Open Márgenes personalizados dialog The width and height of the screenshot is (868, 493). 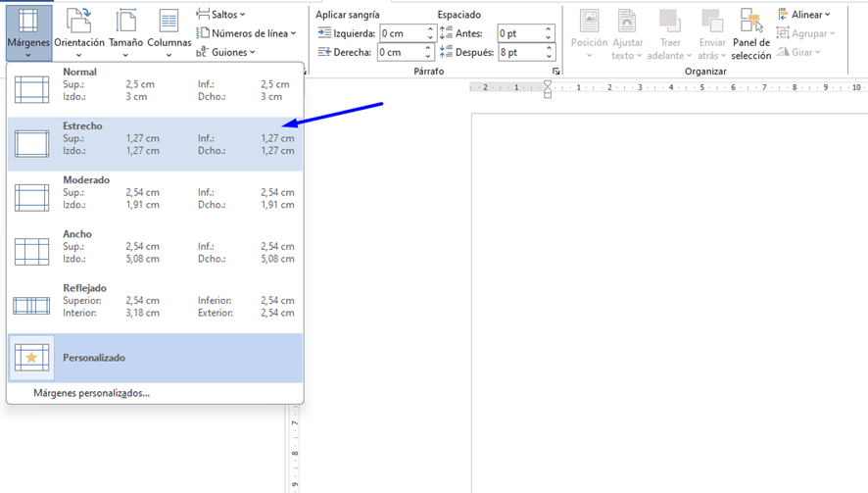click(91, 393)
